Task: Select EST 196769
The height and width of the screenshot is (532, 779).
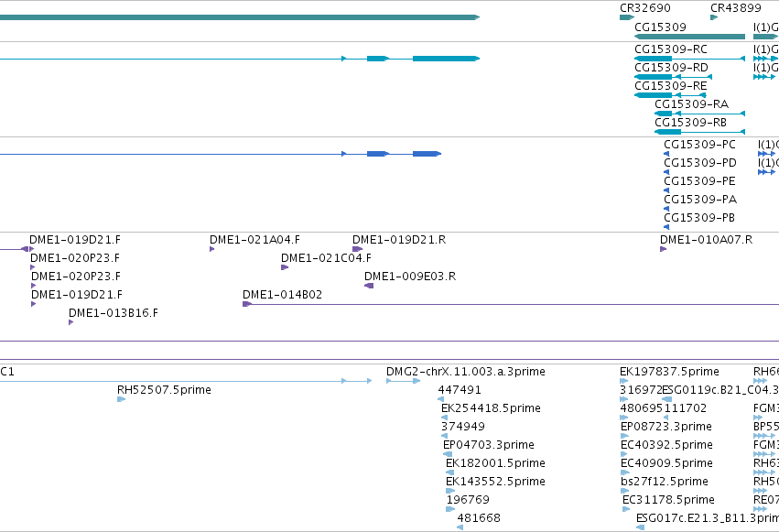Action: coord(468,500)
